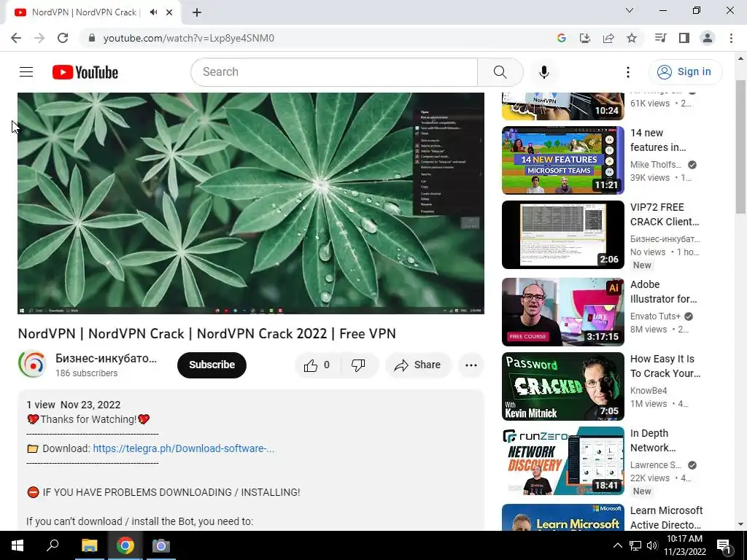Subscribe to the channel
Viewport: 747px width, 560px height.
pyautogui.click(x=212, y=365)
